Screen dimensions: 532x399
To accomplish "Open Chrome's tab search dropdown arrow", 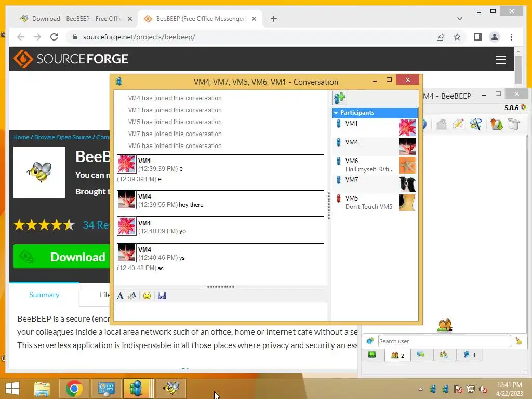I will tap(460, 19).
